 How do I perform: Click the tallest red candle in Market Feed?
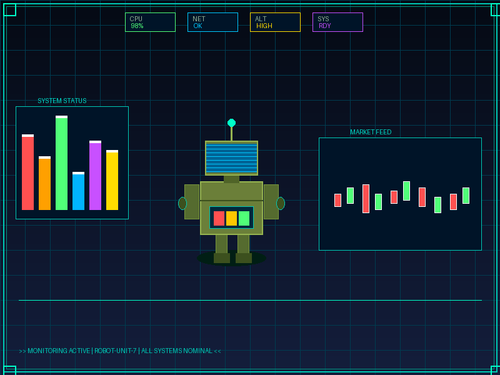(x=366, y=198)
